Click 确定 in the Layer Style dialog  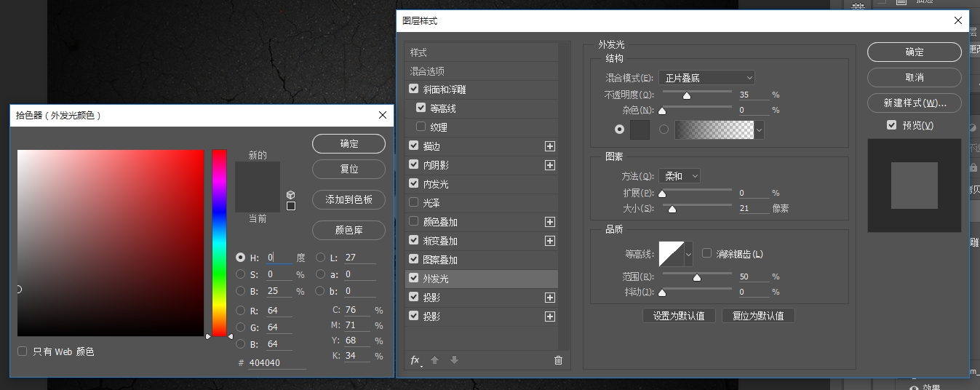(x=915, y=52)
